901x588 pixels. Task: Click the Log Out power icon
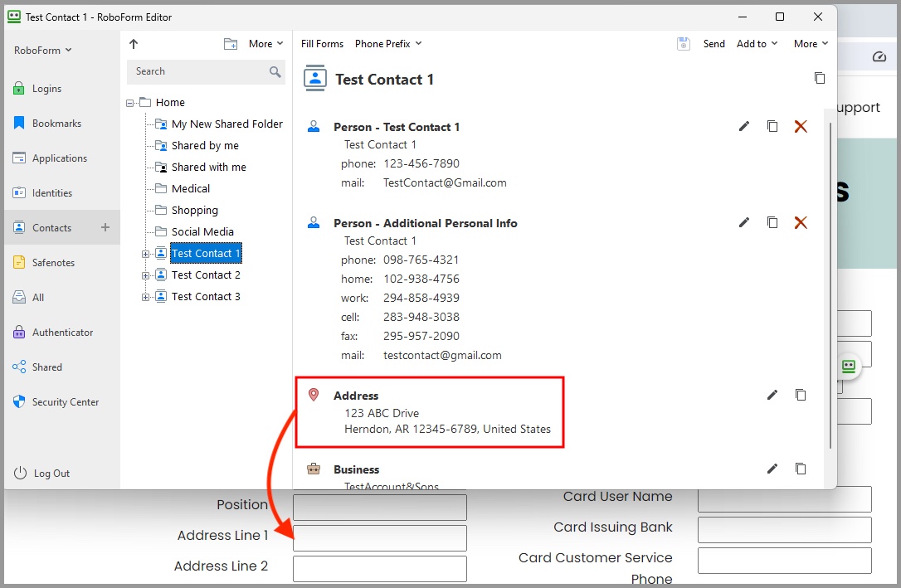tap(20, 474)
